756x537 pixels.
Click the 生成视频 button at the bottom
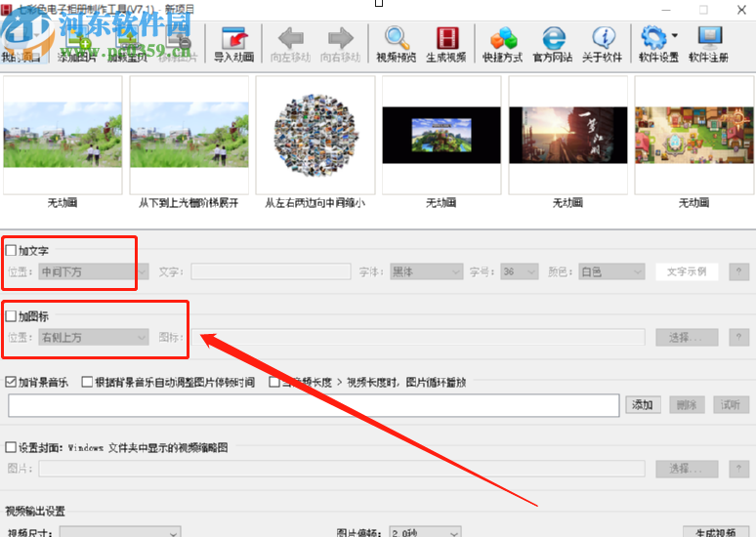pyautogui.click(x=716, y=531)
